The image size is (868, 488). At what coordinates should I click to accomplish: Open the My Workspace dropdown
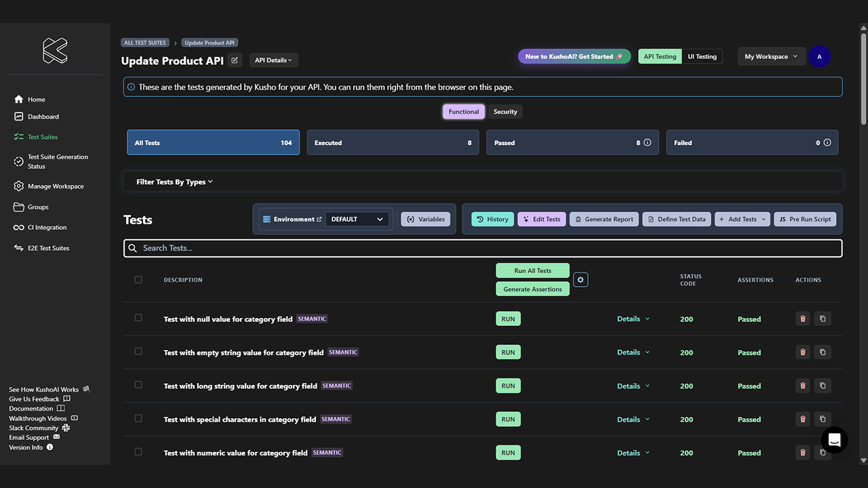(x=771, y=57)
